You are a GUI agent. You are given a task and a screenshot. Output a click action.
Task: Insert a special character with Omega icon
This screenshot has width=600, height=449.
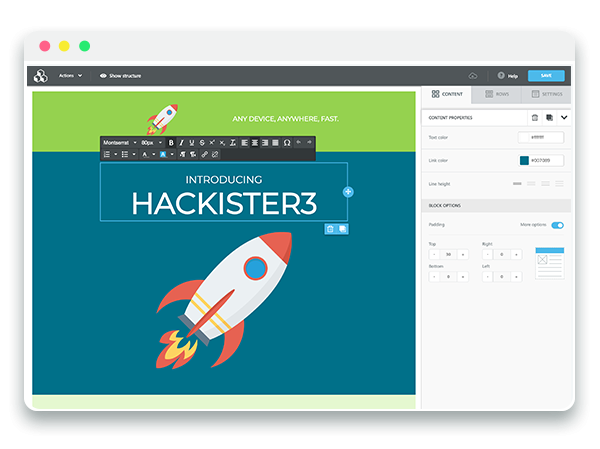(x=287, y=143)
